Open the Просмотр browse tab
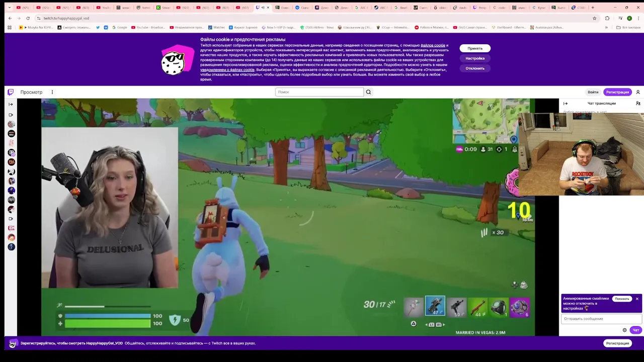 (31, 92)
